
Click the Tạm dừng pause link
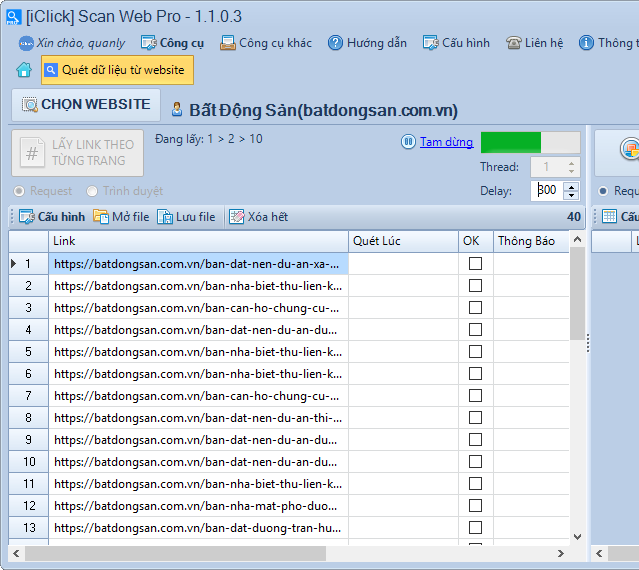point(446,142)
